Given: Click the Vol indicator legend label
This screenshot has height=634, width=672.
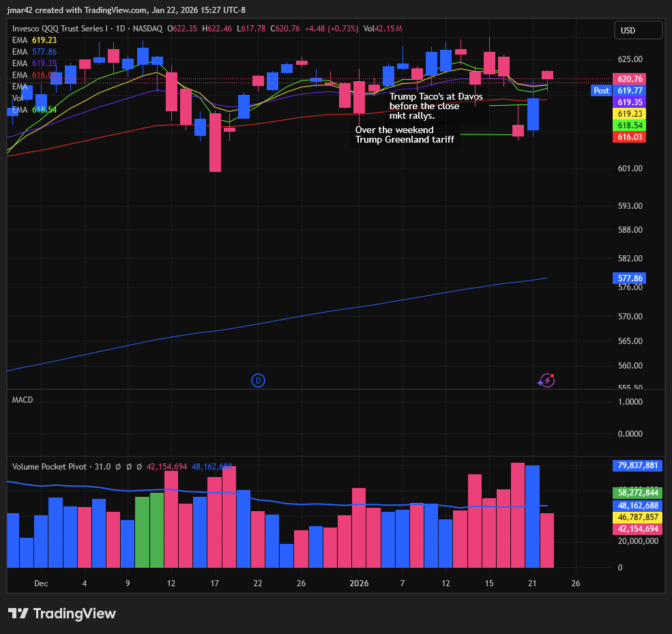Looking at the screenshot, I should pyautogui.click(x=18, y=98).
